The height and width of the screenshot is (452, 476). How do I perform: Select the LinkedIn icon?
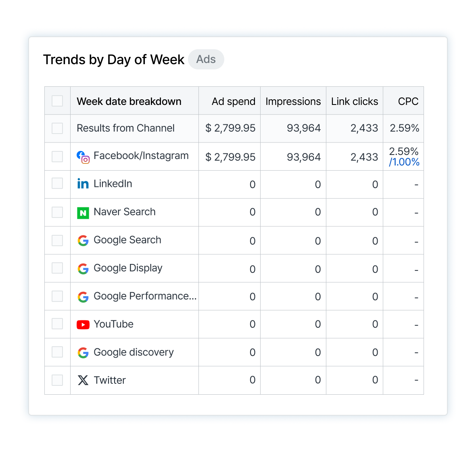pos(83,184)
